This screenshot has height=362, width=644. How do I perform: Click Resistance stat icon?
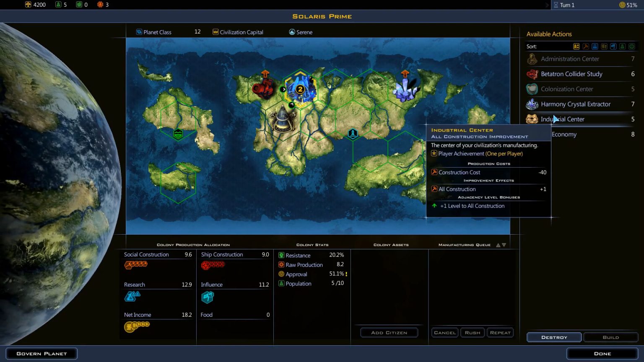pyautogui.click(x=281, y=255)
